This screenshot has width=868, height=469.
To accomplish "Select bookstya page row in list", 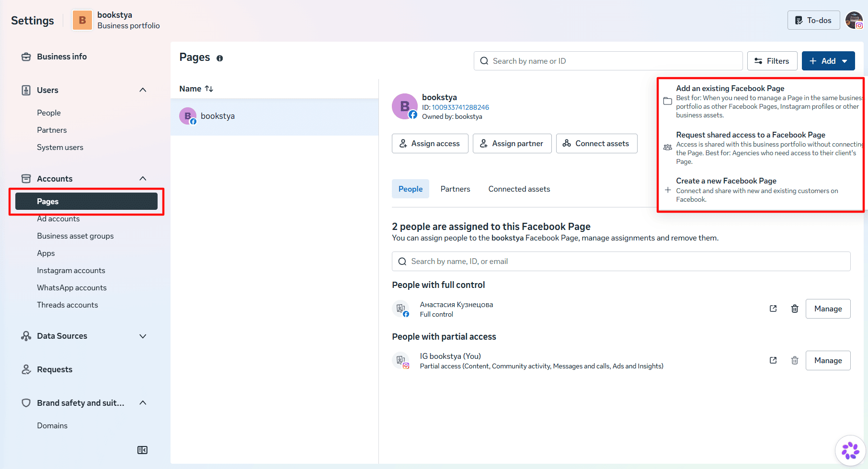I will [x=274, y=116].
